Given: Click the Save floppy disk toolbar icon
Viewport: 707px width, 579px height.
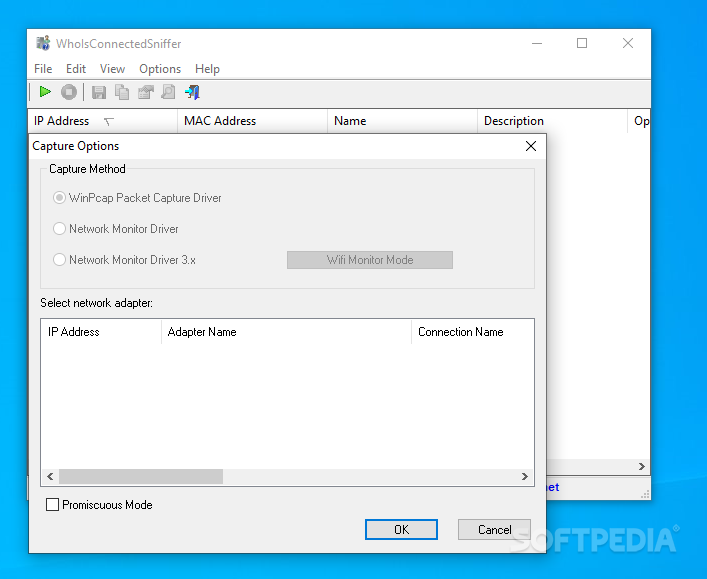Looking at the screenshot, I should 99,92.
